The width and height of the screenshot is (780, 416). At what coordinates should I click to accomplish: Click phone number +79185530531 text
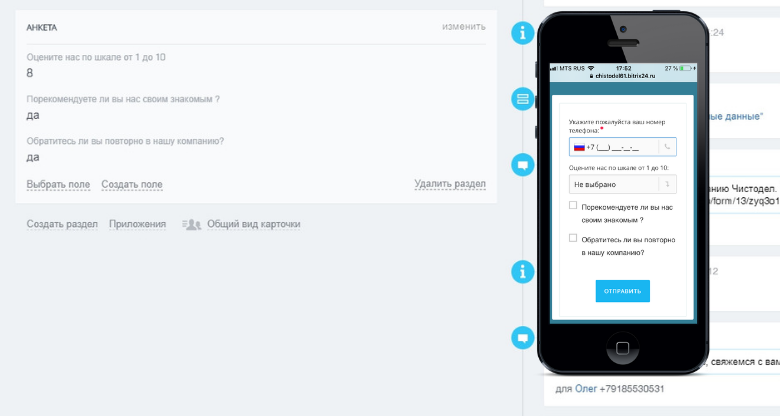pyautogui.click(x=632, y=389)
